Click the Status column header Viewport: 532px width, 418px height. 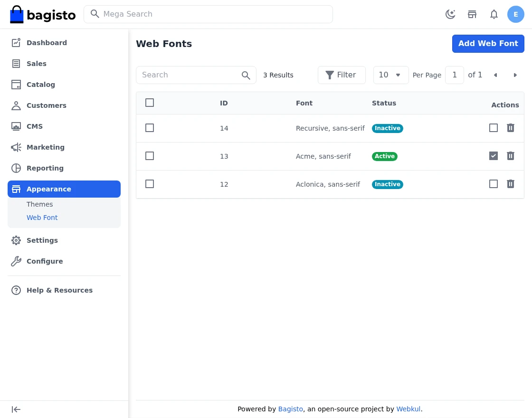(384, 103)
